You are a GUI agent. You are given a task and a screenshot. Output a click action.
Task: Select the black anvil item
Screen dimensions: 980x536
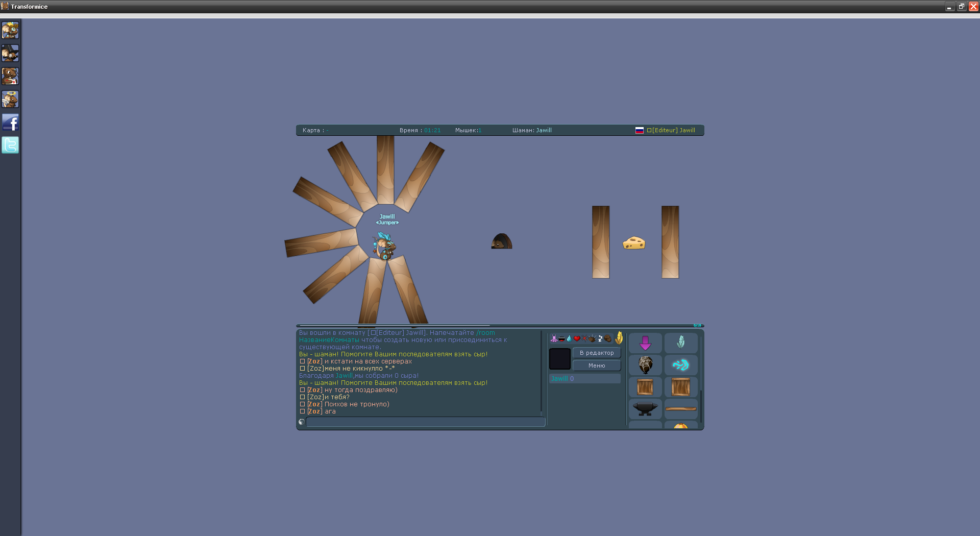pos(645,409)
